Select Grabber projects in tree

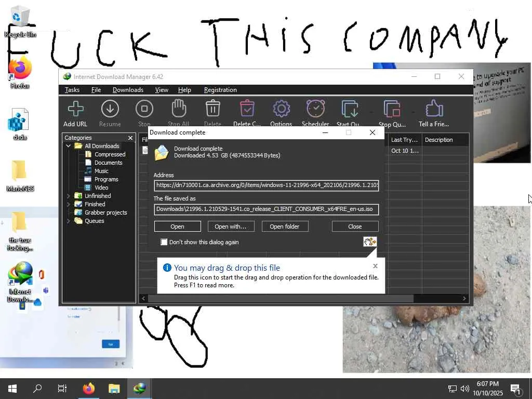click(x=105, y=212)
